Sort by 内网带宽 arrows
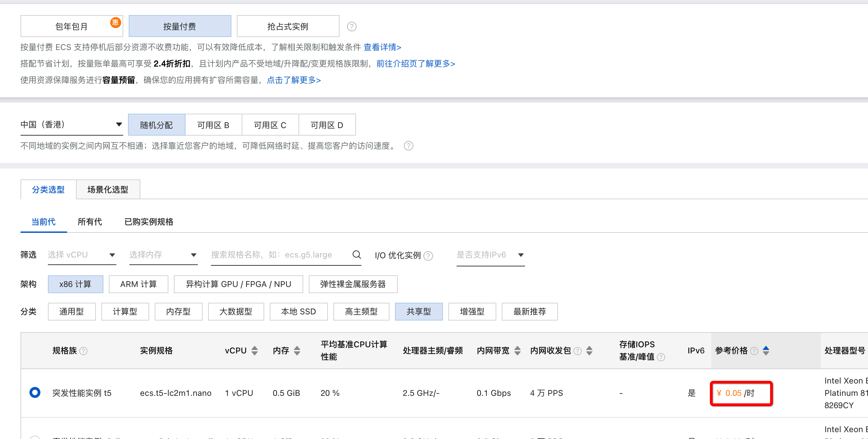The height and width of the screenshot is (439, 868). click(x=517, y=350)
